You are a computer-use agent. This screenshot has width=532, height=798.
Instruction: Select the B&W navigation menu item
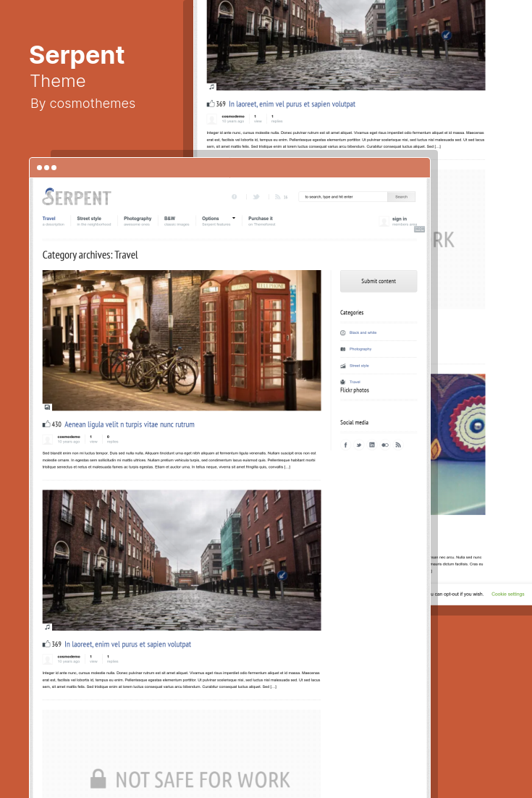click(169, 218)
